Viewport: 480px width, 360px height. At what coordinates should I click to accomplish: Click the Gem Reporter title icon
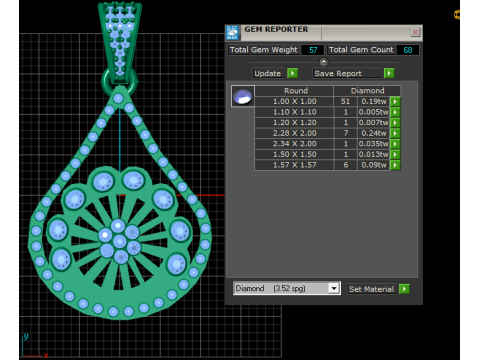tap(232, 33)
